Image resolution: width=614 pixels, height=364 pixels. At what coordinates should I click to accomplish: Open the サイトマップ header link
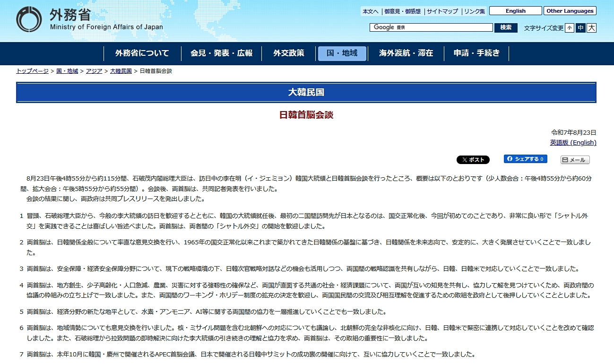[442, 11]
